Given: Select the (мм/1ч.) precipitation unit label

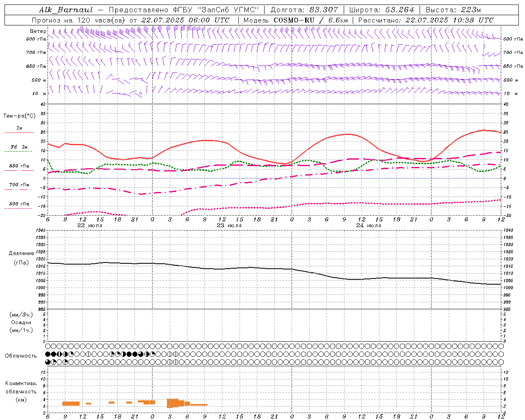Looking at the screenshot, I should [21, 330].
